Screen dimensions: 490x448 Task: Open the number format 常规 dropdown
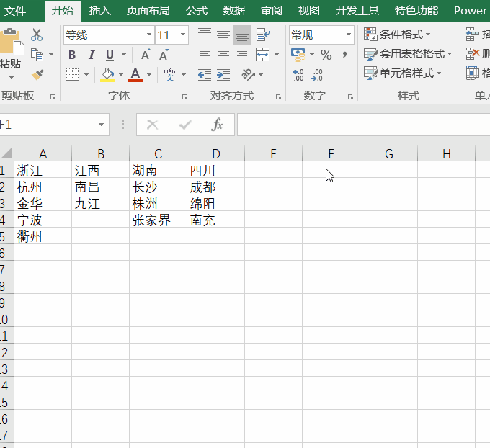[x=349, y=35]
